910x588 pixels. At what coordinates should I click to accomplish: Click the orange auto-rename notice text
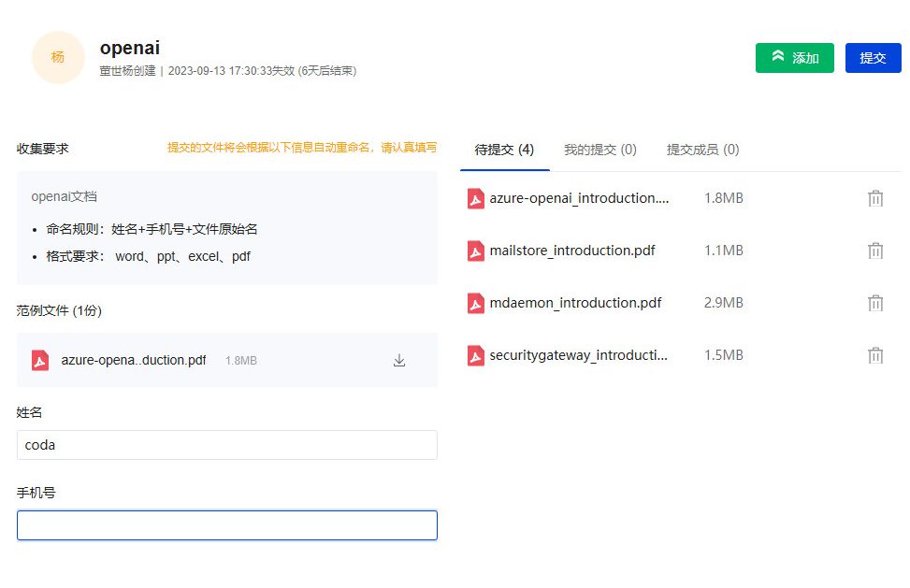coord(302,148)
